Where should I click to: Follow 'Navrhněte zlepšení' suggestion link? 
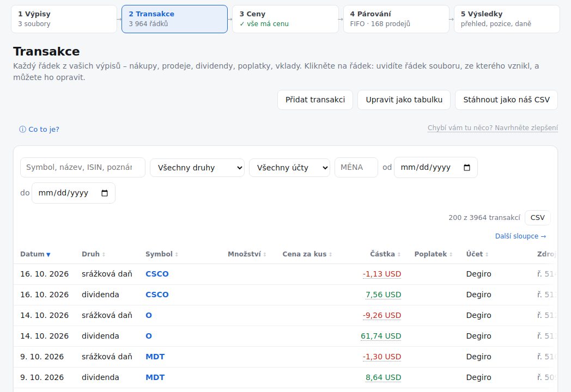click(x=493, y=128)
